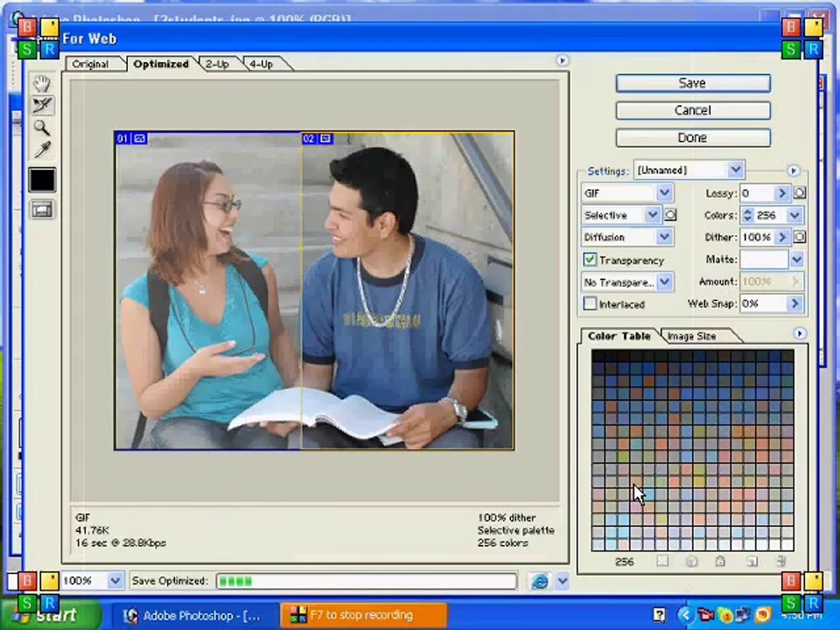Click Map selected colors to Transparent icon
This screenshot has width=840, height=630.
663,562
